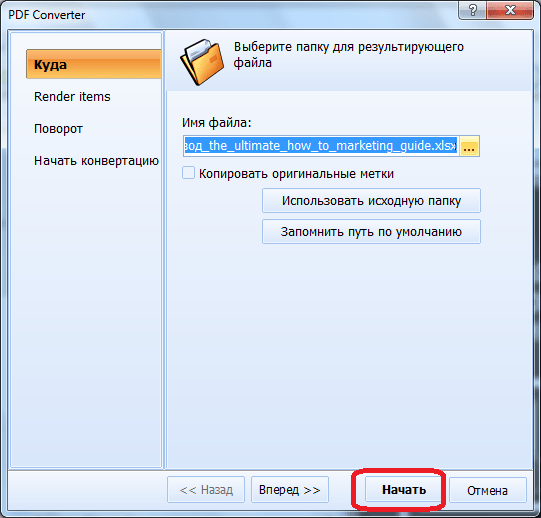The width and height of the screenshot is (541, 518).
Task: Enable Копировать оригинальные метки checkbox
Action: pyautogui.click(x=188, y=173)
